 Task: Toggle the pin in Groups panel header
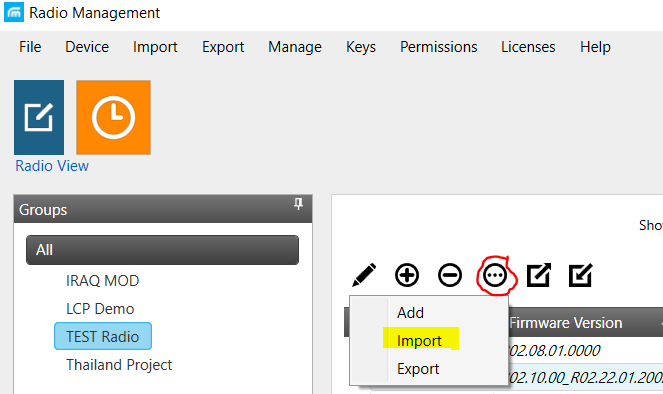click(299, 204)
